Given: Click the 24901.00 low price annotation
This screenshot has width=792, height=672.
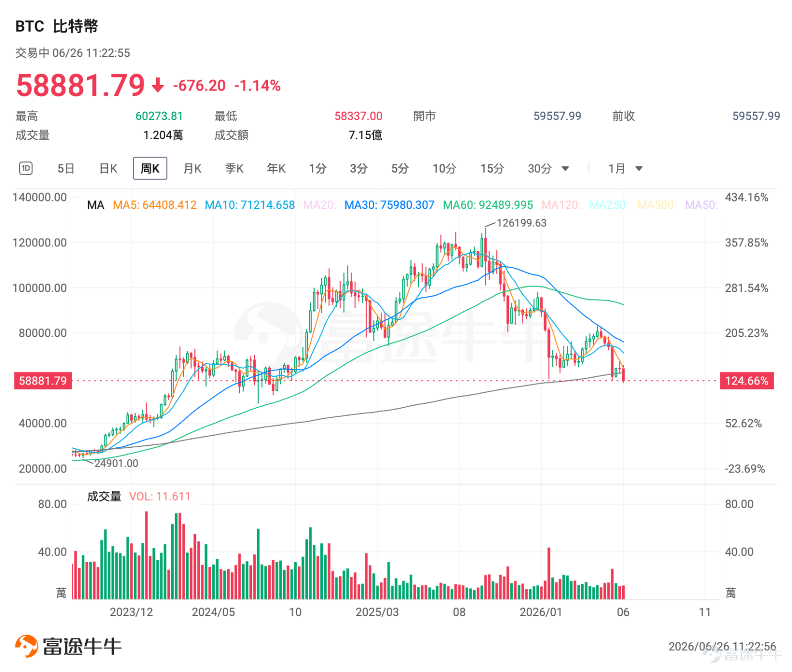Looking at the screenshot, I should [116, 463].
